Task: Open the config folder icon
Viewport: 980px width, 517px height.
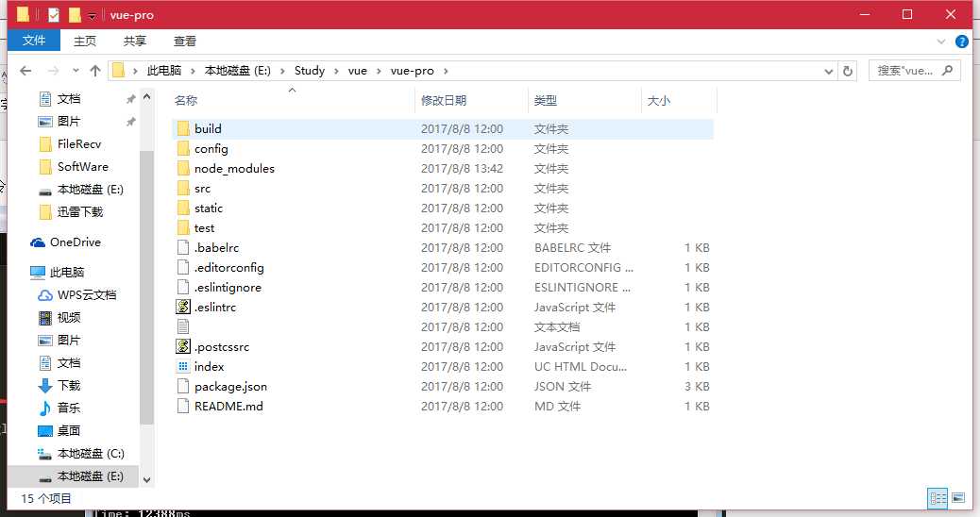Action: (183, 149)
